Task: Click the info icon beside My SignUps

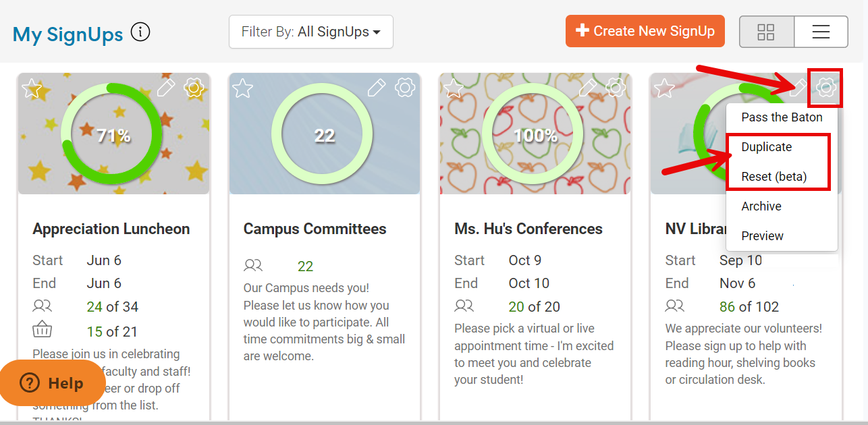Action: click(x=140, y=32)
